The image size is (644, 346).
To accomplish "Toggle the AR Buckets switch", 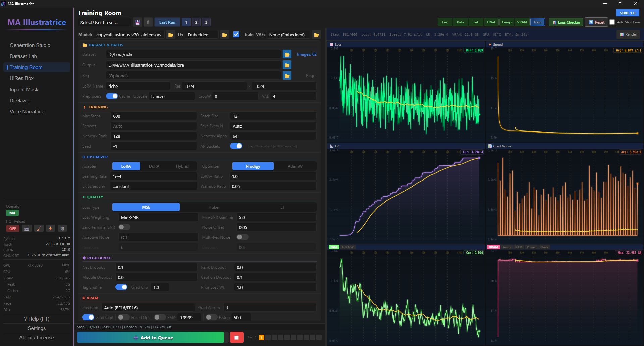I will 236,146.
